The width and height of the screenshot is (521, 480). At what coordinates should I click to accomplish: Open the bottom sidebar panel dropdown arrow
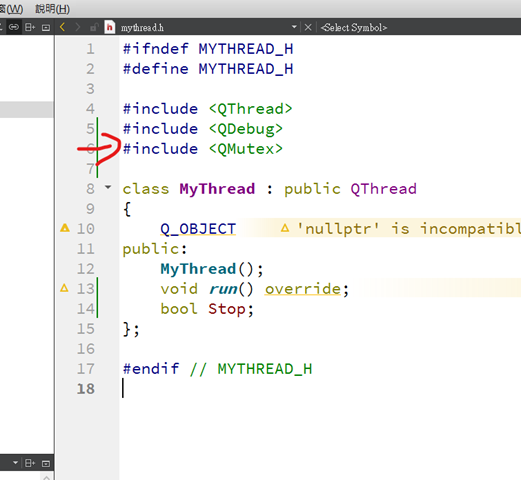point(15,463)
